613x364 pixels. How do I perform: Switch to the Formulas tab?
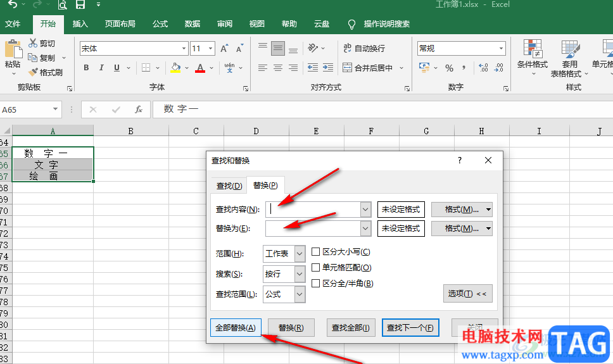160,24
